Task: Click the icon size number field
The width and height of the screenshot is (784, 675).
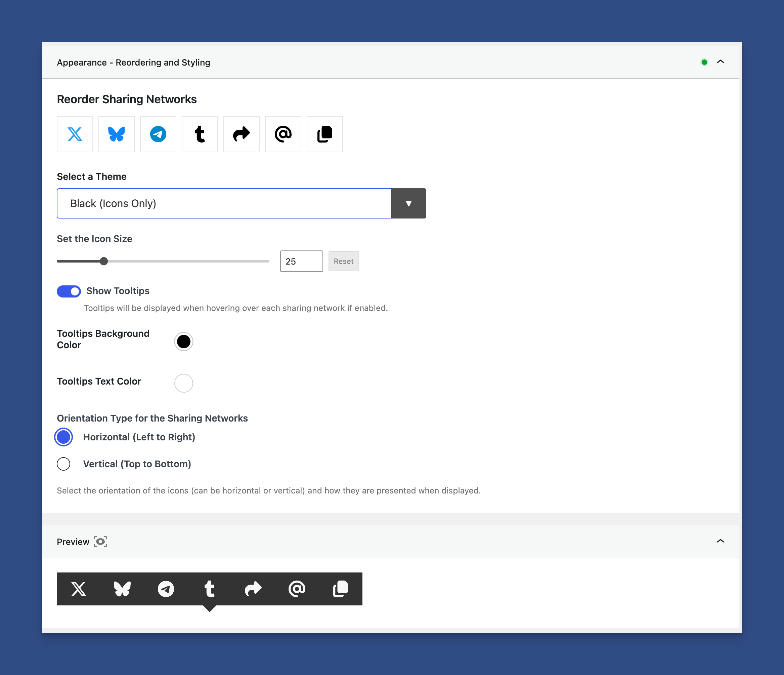Action: (301, 261)
